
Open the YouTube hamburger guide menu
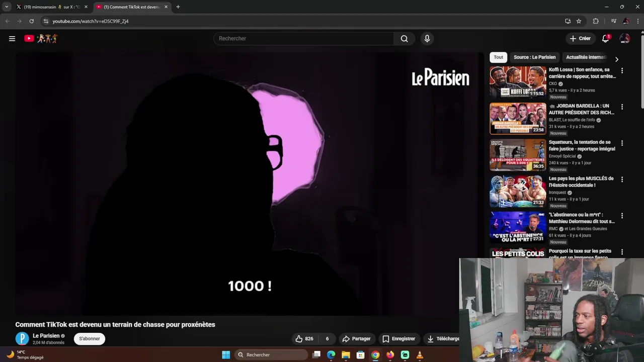[x=12, y=38]
